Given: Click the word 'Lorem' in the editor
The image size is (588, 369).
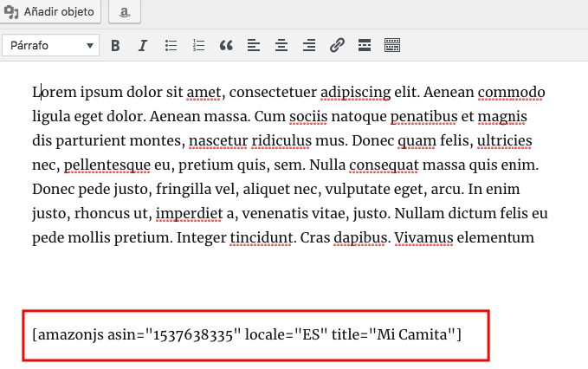Looking at the screenshot, I should click(x=55, y=92).
